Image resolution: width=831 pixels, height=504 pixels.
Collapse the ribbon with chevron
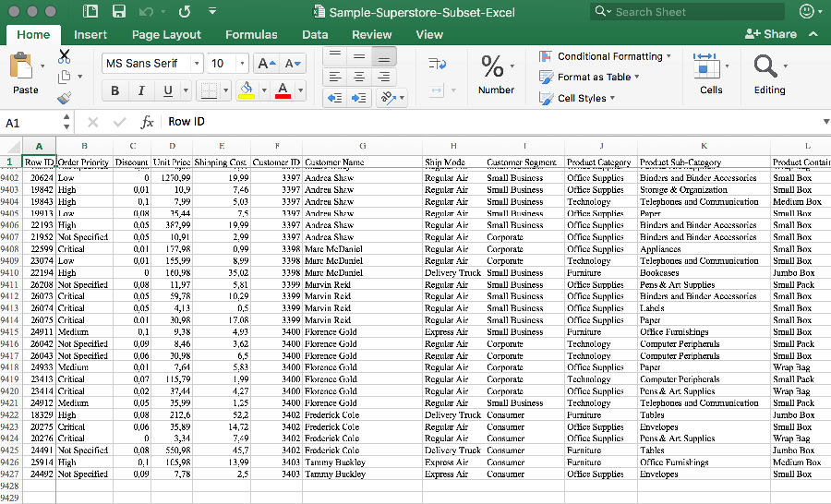click(x=813, y=34)
